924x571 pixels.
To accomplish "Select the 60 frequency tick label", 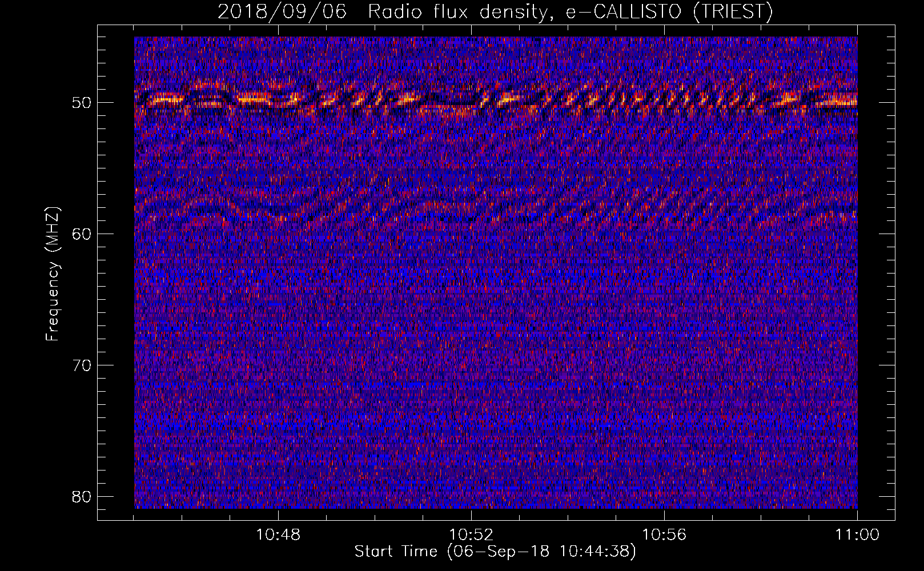I will pyautogui.click(x=82, y=234).
